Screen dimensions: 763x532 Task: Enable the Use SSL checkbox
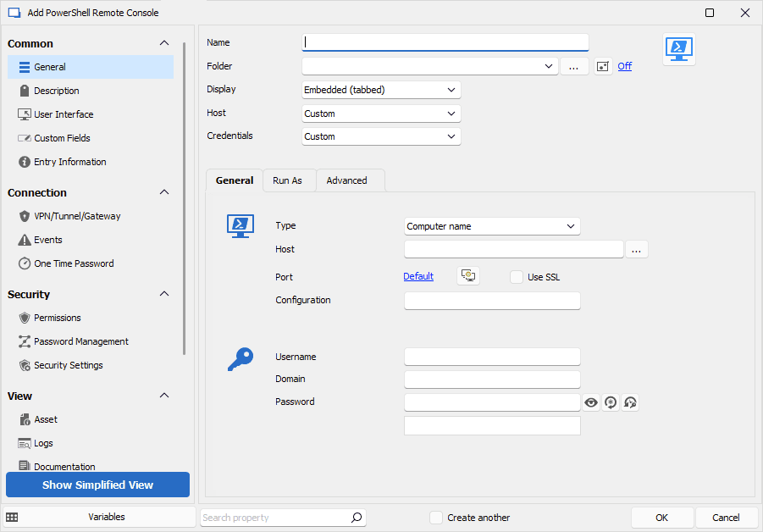[517, 277]
